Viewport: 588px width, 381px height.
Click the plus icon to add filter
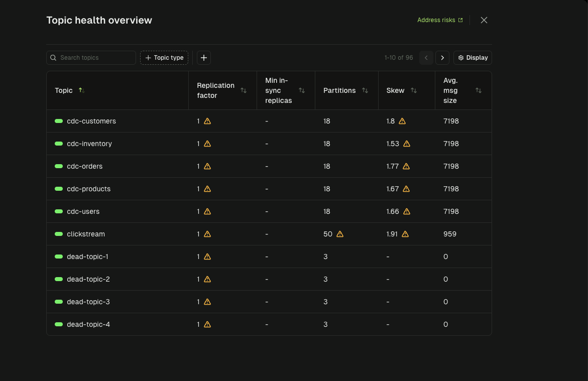(204, 58)
